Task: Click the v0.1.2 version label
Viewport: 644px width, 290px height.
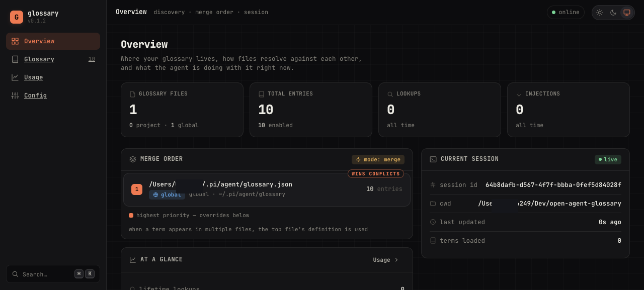Action: (37, 21)
